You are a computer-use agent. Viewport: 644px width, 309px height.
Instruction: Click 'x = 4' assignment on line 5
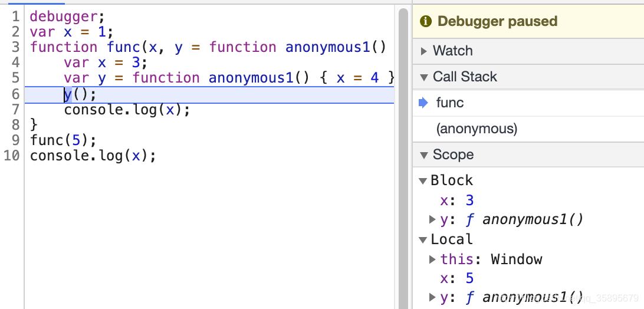point(357,78)
